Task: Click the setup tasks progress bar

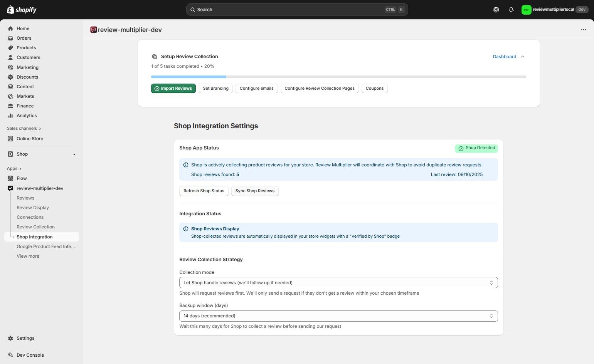Action: coord(338,77)
